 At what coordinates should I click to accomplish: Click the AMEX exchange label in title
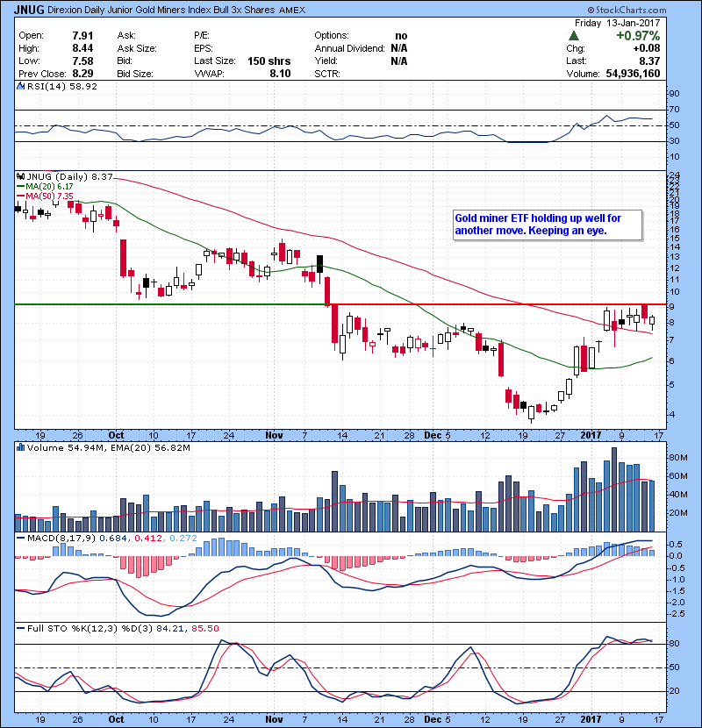tap(292, 10)
